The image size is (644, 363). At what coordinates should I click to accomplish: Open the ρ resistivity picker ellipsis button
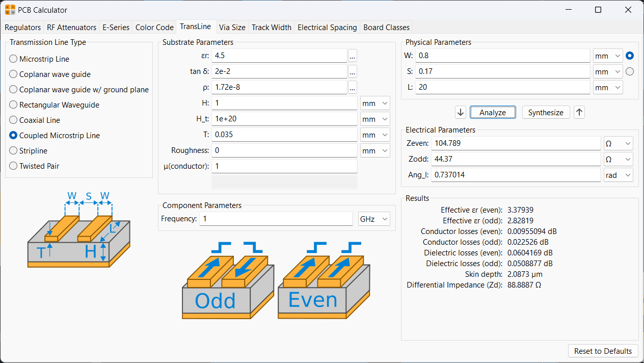[x=353, y=87]
